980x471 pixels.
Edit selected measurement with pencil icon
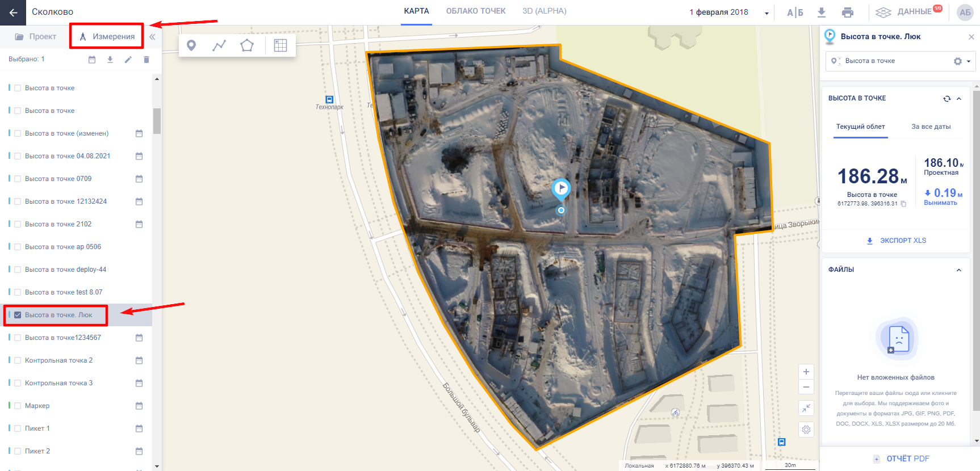click(128, 60)
